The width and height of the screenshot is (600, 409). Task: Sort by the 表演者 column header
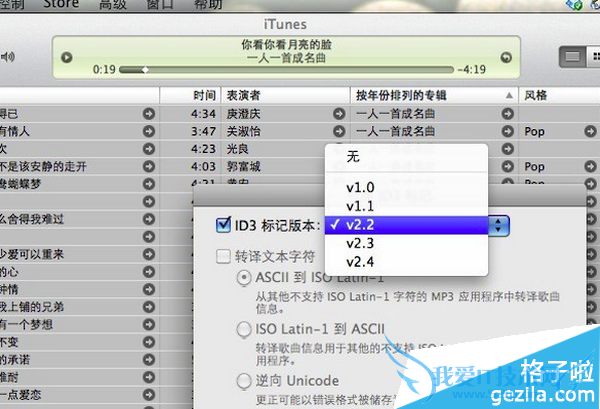pyautogui.click(x=286, y=95)
